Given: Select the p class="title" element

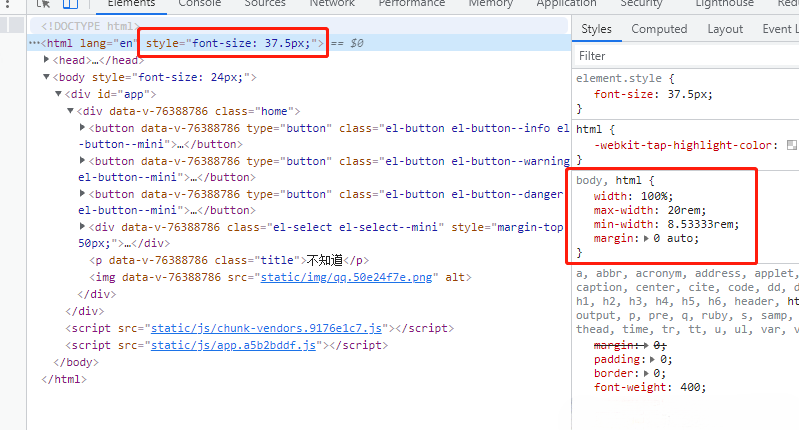Looking at the screenshot, I should tap(229, 260).
